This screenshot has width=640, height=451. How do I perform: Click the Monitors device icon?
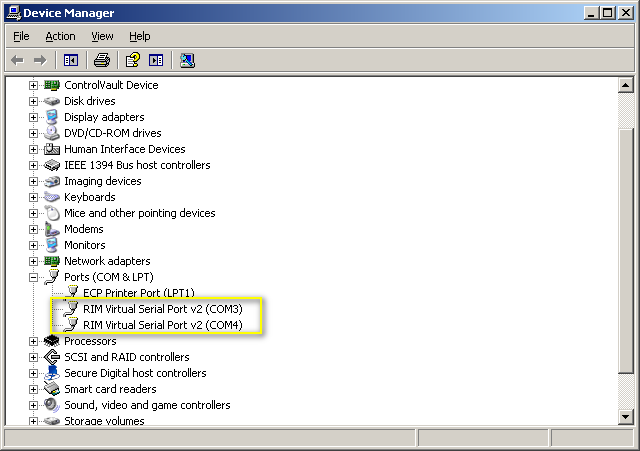pyautogui.click(x=52, y=245)
